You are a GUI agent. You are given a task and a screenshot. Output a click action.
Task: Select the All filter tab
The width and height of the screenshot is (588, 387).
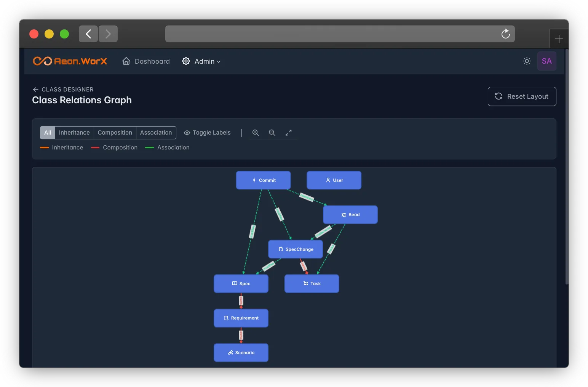pos(48,133)
